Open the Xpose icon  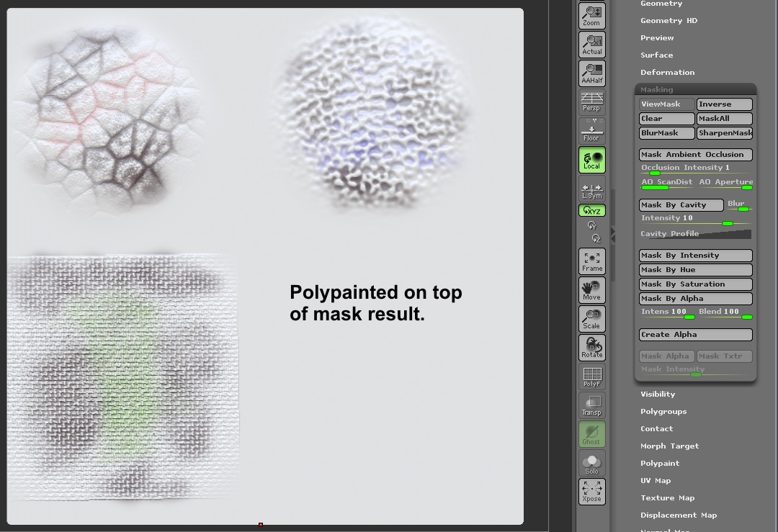click(591, 492)
